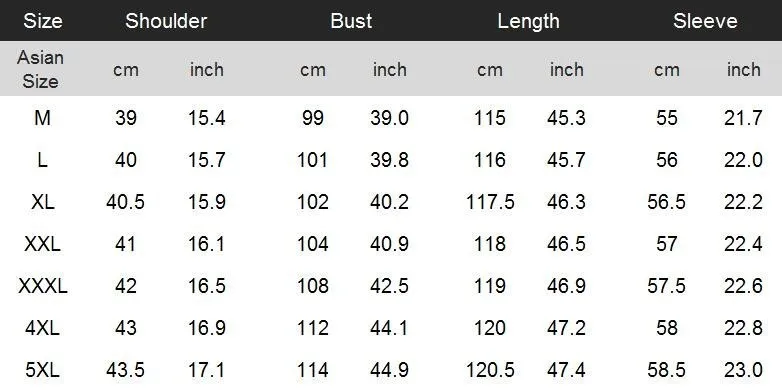Click the XXXL size row label
Image resolution: width=782 pixels, height=390 pixels.
[x=42, y=286]
